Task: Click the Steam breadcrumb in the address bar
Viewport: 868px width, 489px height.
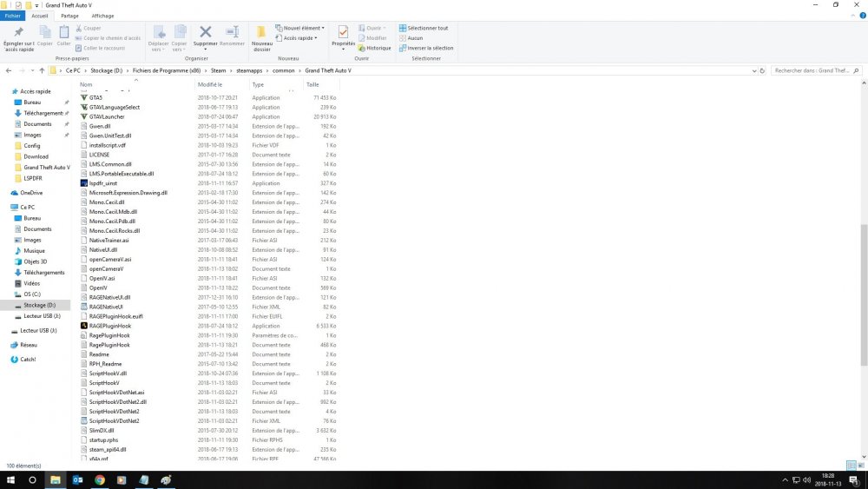Action: (218, 71)
